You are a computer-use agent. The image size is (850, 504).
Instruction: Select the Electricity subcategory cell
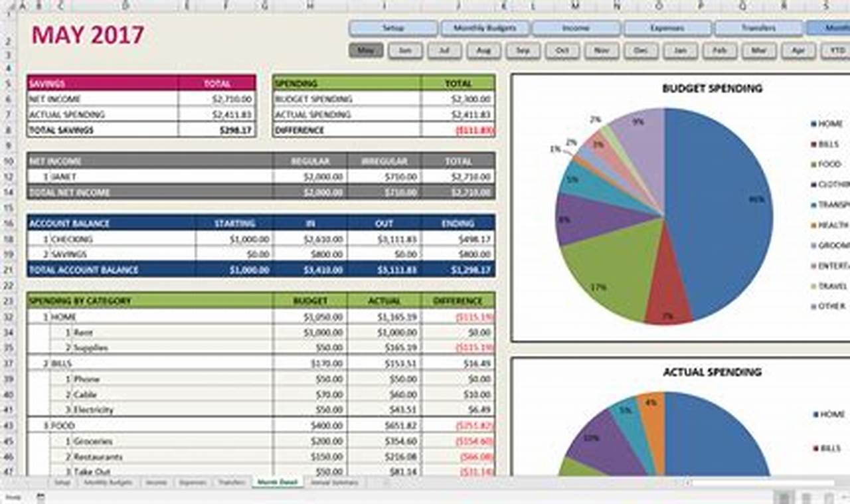pyautogui.click(x=173, y=410)
